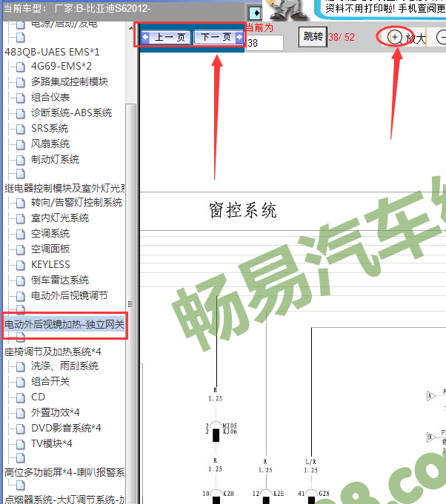Open 电动外后视镜调节 diagram
Screen dimensions: 446x504
tap(70, 295)
